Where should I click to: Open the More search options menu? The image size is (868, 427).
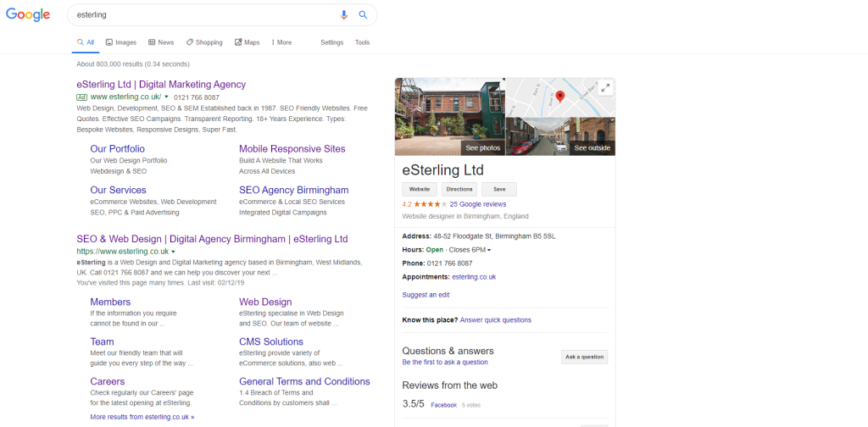[281, 42]
